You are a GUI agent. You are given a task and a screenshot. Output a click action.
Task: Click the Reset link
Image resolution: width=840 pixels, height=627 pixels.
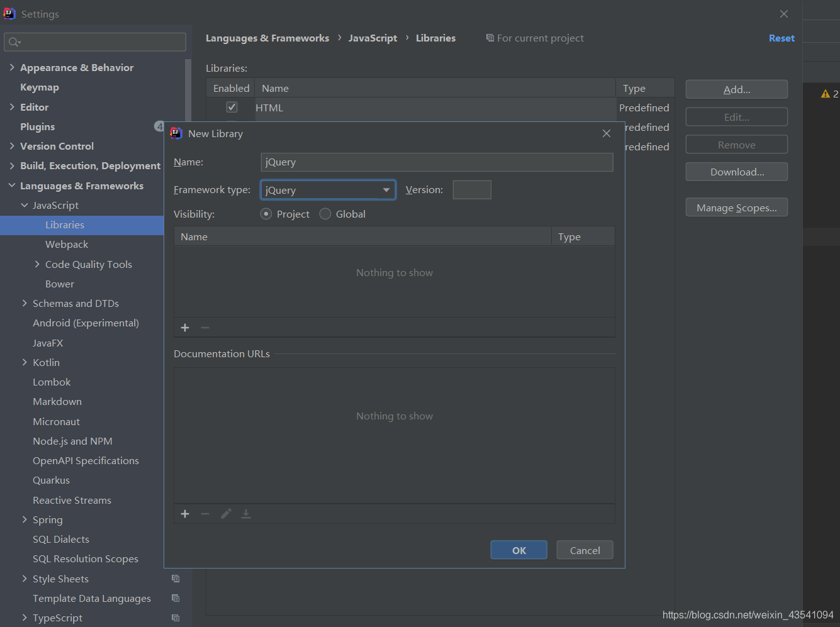(781, 38)
